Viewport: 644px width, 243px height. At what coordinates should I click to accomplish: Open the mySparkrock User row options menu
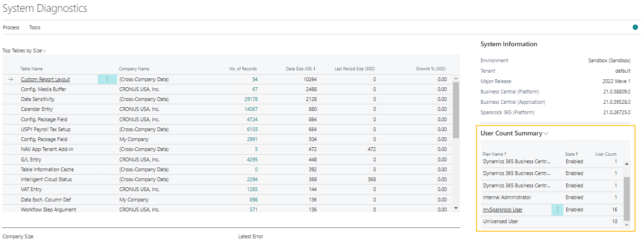(557, 209)
